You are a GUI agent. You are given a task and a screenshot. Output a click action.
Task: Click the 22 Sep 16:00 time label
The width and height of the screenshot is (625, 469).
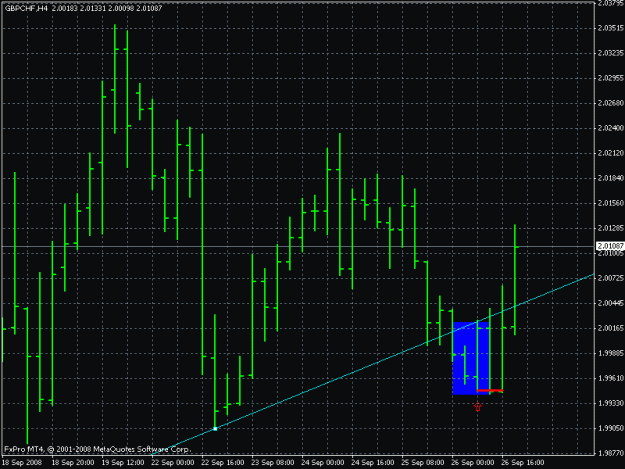[223, 463]
